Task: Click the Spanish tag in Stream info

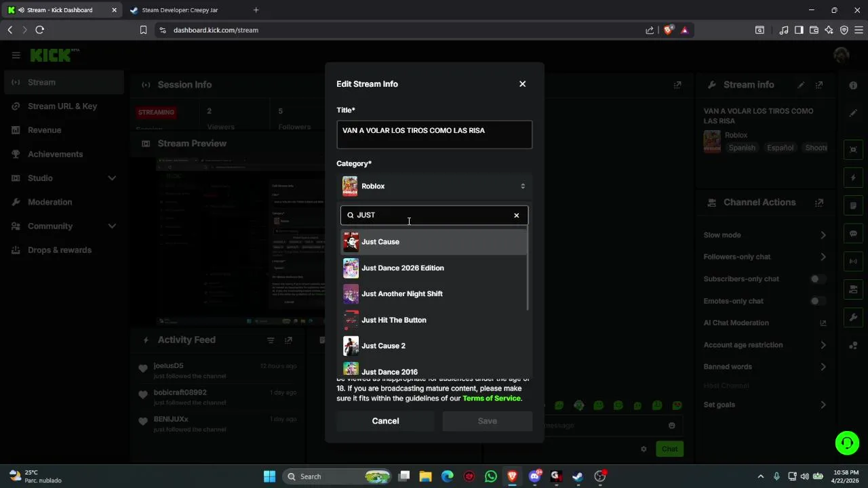Action: [x=742, y=148]
